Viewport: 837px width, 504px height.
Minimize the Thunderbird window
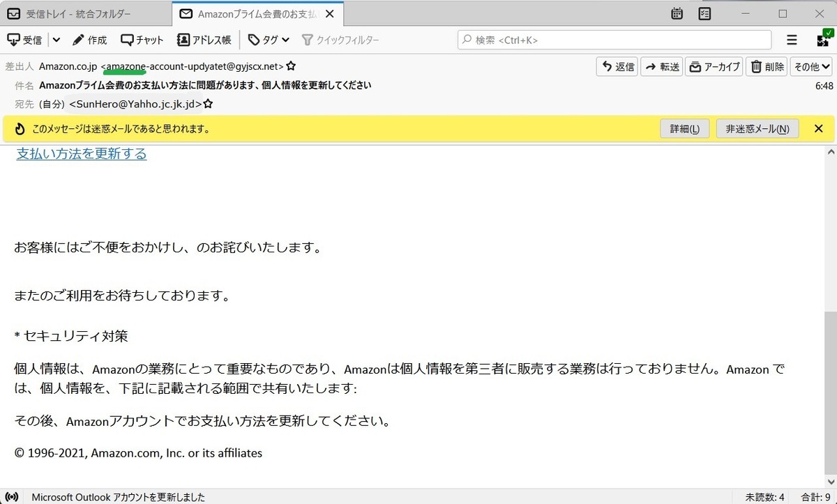click(x=745, y=13)
